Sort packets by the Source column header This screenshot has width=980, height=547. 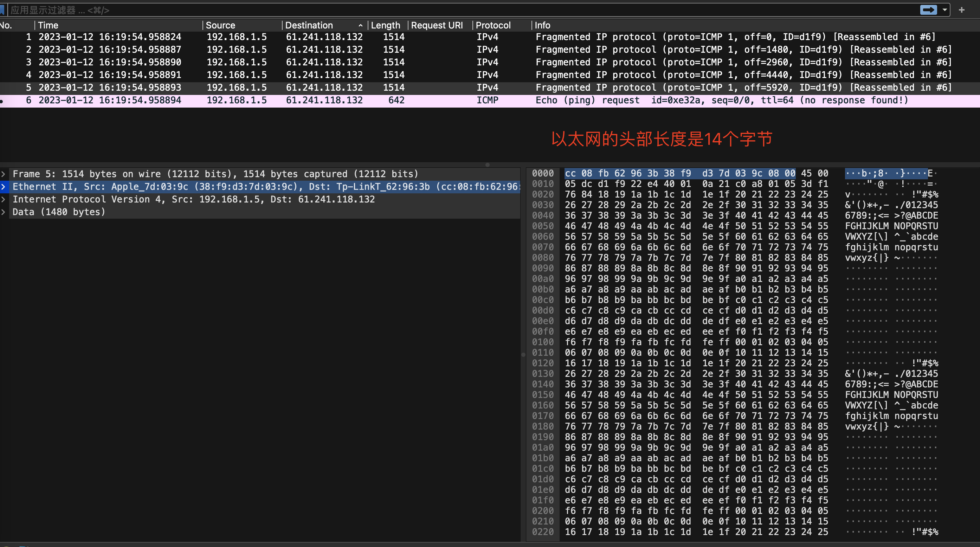point(242,25)
